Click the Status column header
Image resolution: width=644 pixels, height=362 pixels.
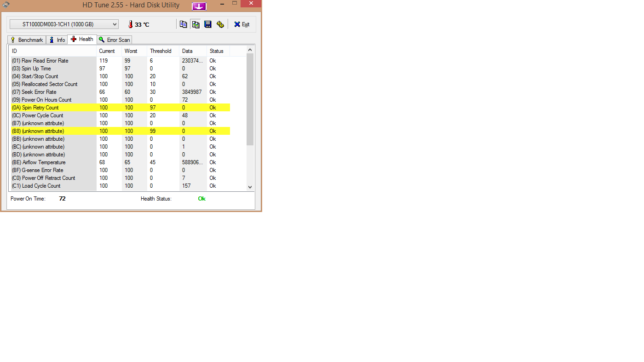coord(218,51)
